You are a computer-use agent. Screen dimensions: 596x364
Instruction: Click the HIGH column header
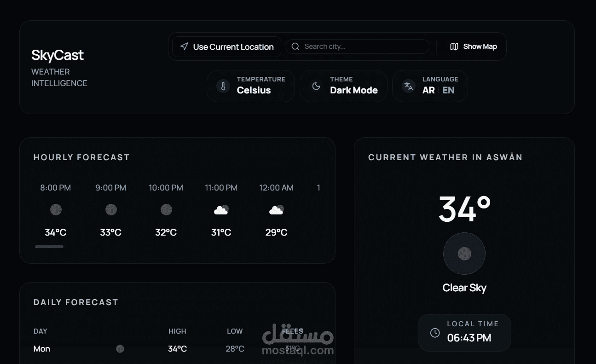[177, 331]
